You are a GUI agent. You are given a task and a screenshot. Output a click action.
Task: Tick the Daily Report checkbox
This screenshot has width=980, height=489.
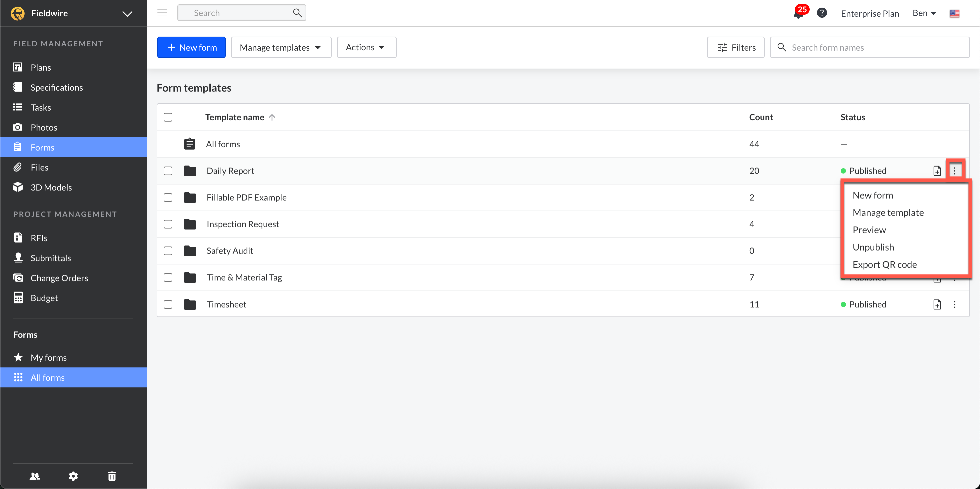coord(168,171)
